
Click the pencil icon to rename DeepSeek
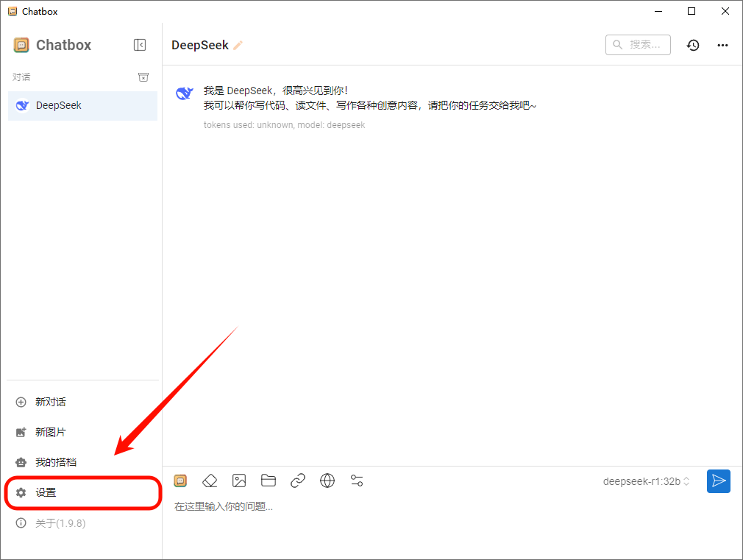tap(238, 46)
